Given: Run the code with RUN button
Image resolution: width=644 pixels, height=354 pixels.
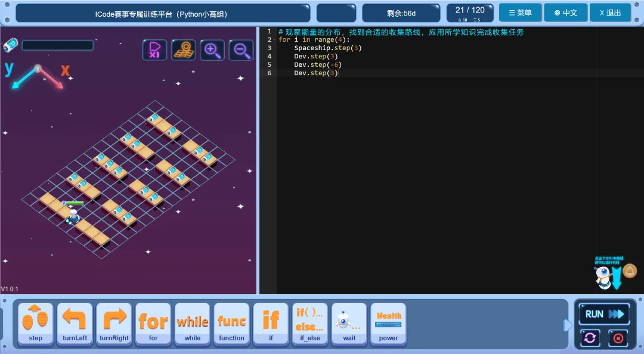Looking at the screenshot, I should [604, 314].
